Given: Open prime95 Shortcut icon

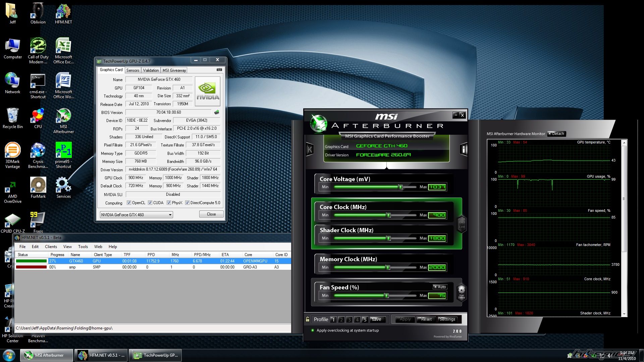Looking at the screenshot, I should click(63, 155).
